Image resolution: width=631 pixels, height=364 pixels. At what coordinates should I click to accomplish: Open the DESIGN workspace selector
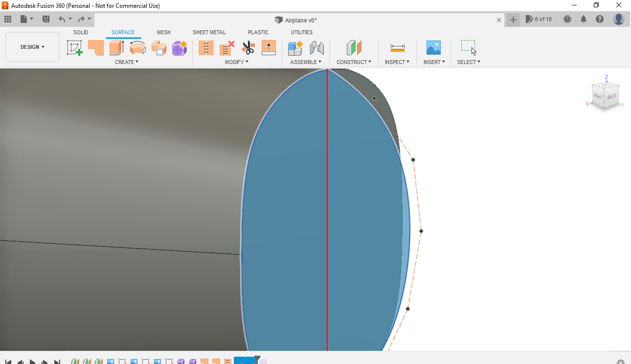click(x=32, y=47)
